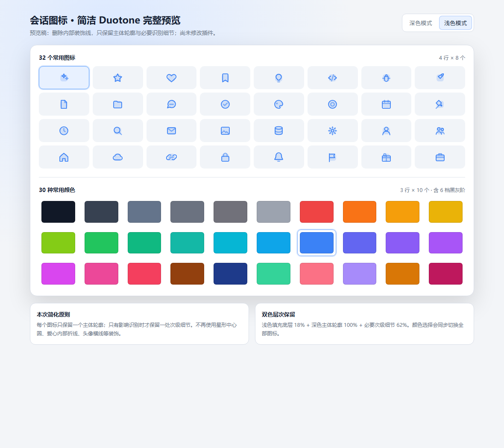The image size is (504, 448).
Task: Select the yellow swatch ending first row
Action: click(445, 212)
